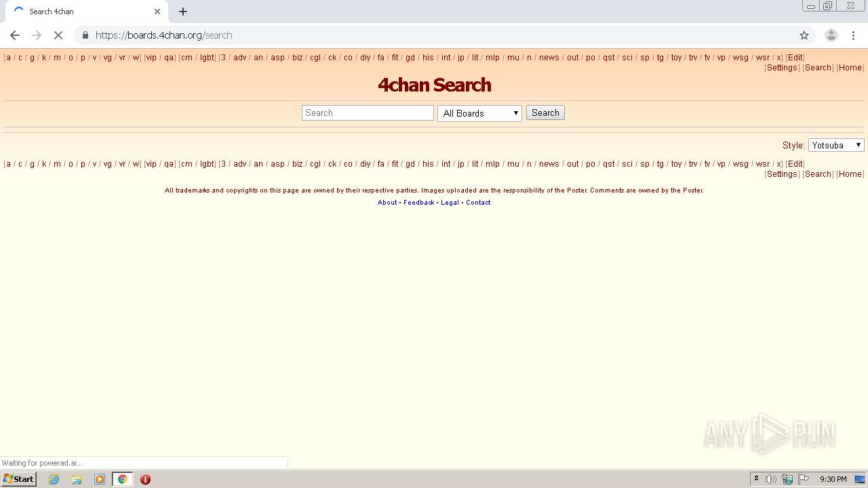This screenshot has width=868, height=488.
Task: View site security lock information
Action: pyautogui.click(x=85, y=35)
